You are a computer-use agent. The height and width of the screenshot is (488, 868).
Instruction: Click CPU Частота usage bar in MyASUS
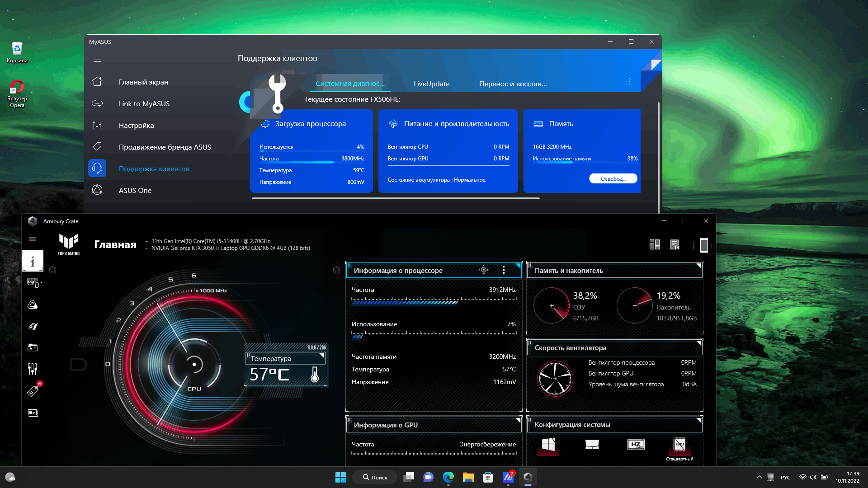pyautogui.click(x=312, y=162)
